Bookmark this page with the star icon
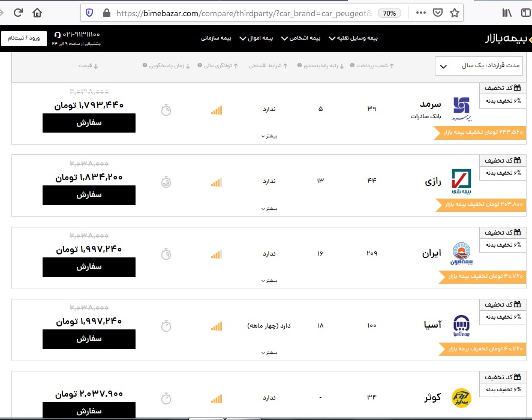Viewport: 532px width, 420px height. click(x=454, y=13)
